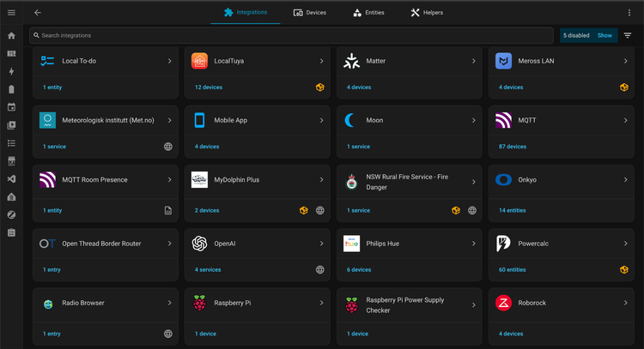Expand the Raspberry Pi chevron
Viewport: 644px width, 349px height.
[x=322, y=303]
